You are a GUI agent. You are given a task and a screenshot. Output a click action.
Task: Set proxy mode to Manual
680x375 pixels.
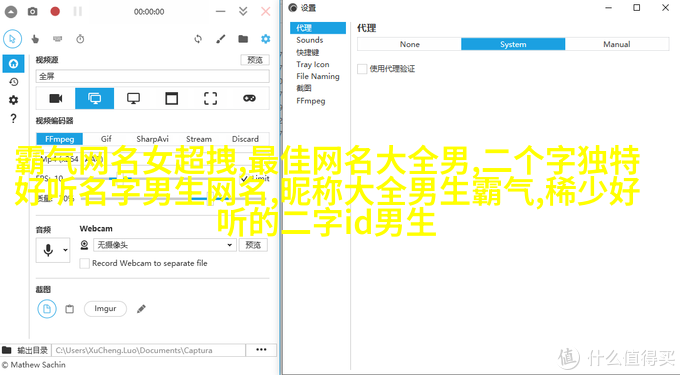(617, 44)
